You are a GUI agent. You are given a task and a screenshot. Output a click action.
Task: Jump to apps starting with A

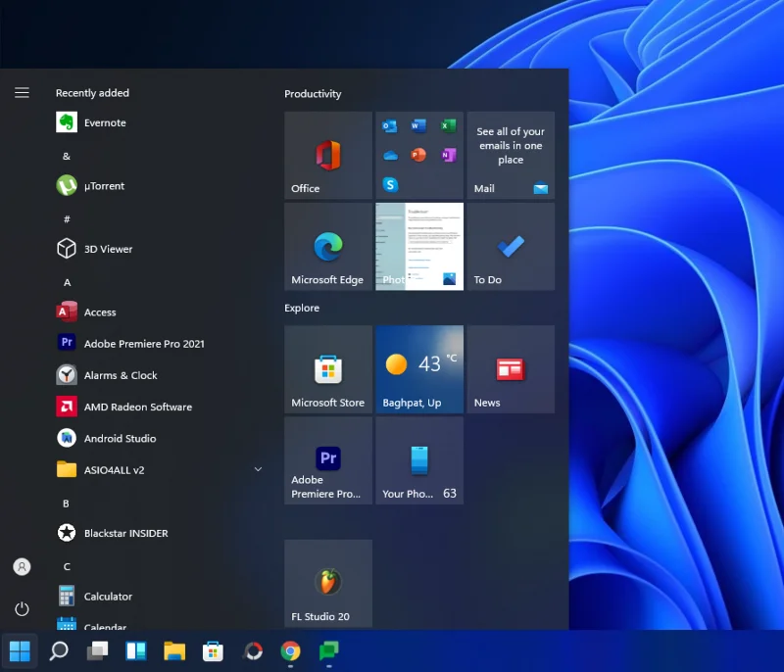click(67, 281)
